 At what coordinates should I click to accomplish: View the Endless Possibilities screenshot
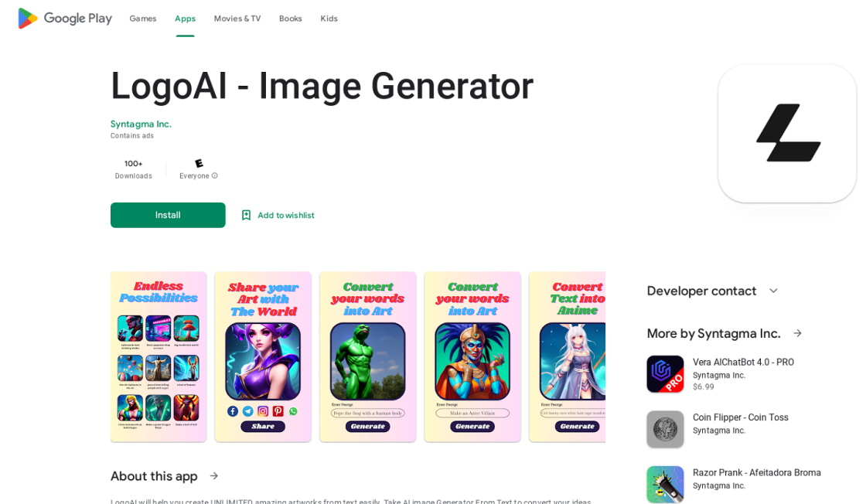[159, 356]
